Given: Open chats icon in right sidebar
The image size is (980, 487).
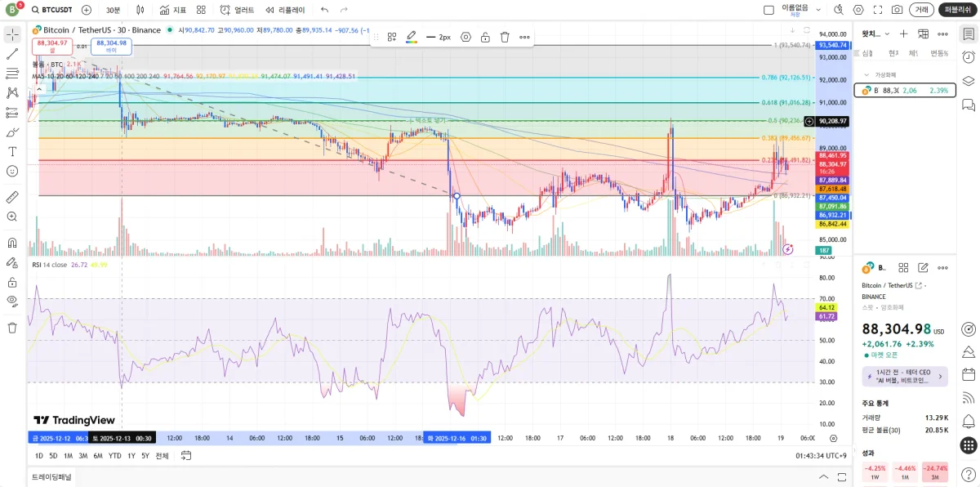Looking at the screenshot, I should (969, 105).
